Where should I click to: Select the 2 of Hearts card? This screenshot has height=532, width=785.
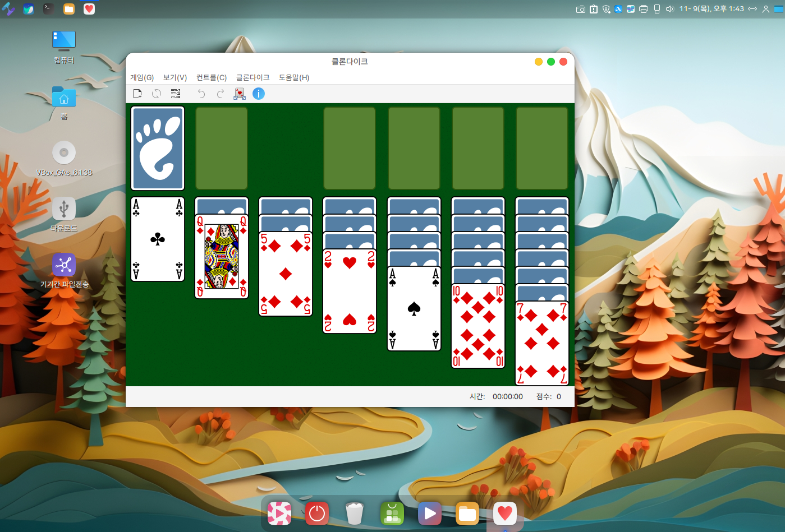[x=350, y=291]
